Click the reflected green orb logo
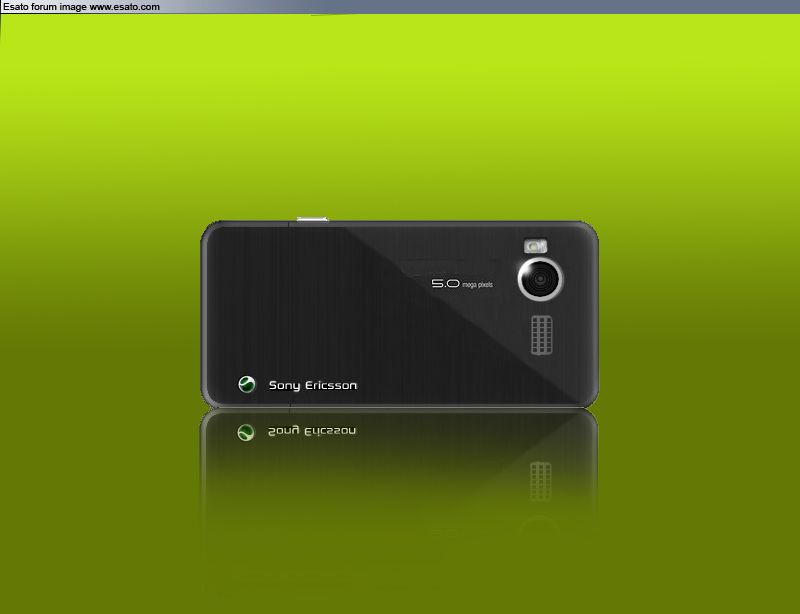The width and height of the screenshot is (800, 614). click(246, 432)
